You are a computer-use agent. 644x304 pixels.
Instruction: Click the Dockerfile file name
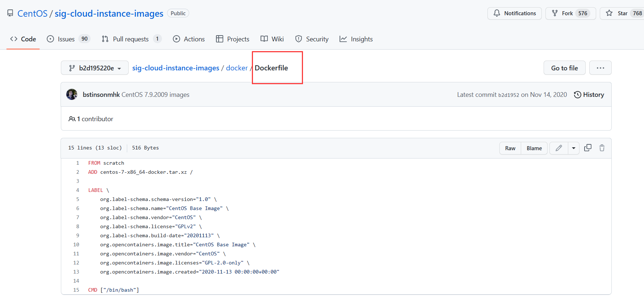click(271, 68)
